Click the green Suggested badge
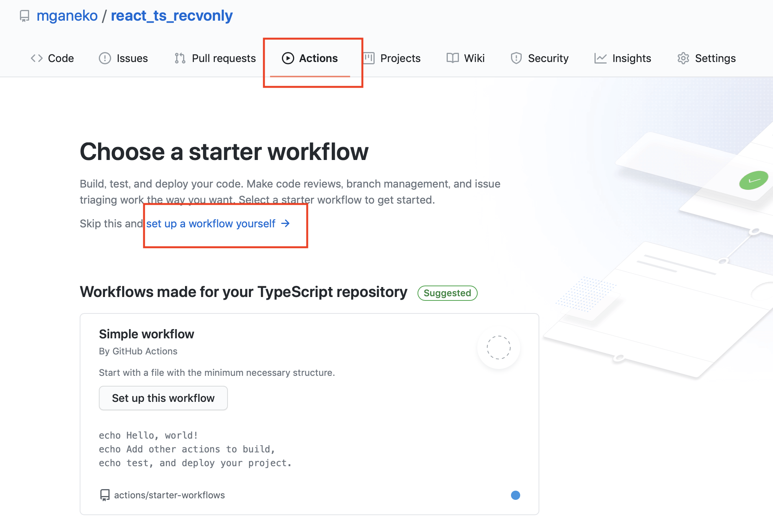Viewport: 773px width, 532px height. coord(447,293)
